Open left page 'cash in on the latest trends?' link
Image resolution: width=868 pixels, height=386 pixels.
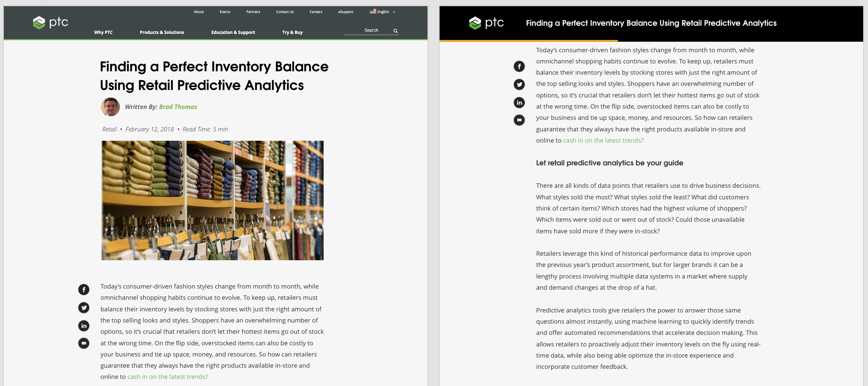coord(168,377)
